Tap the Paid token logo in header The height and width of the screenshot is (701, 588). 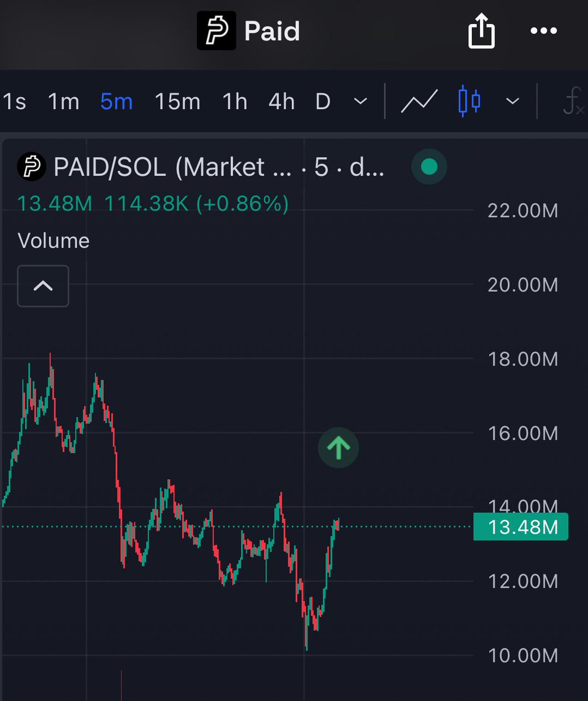click(216, 30)
